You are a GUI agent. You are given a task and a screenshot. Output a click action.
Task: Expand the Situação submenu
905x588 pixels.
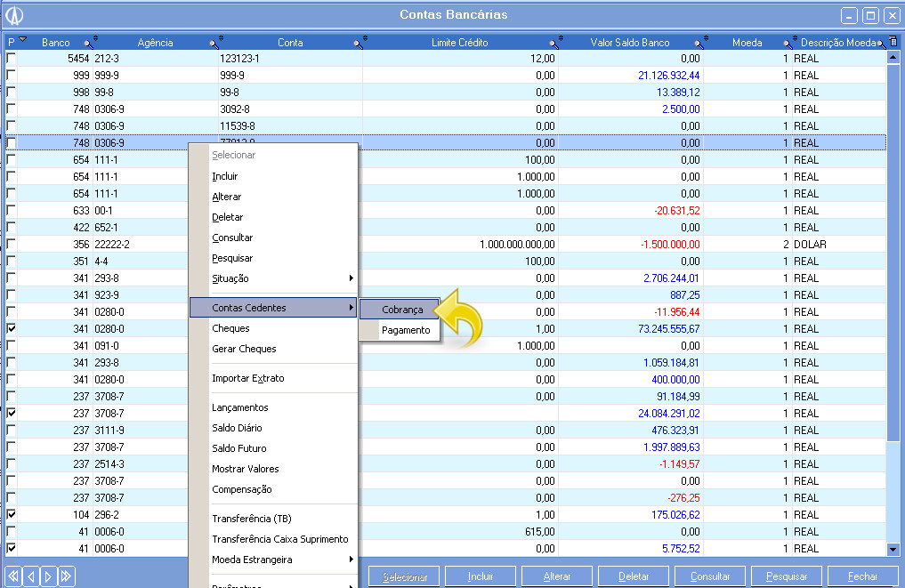[273, 278]
